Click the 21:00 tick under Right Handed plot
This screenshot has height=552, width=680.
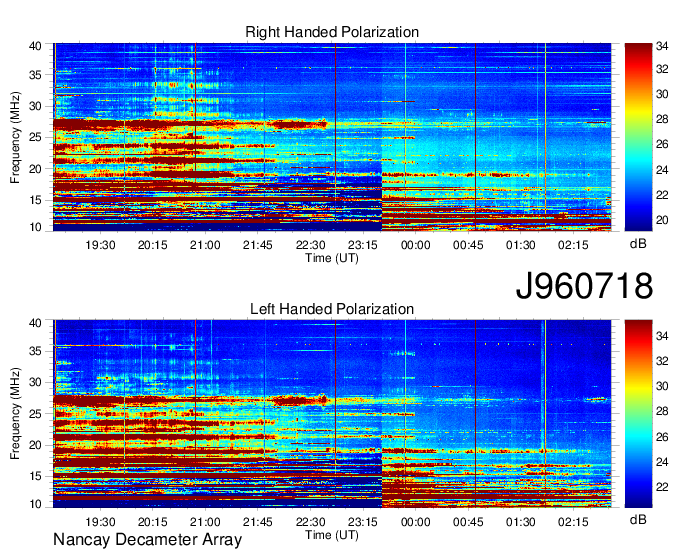[x=205, y=245]
